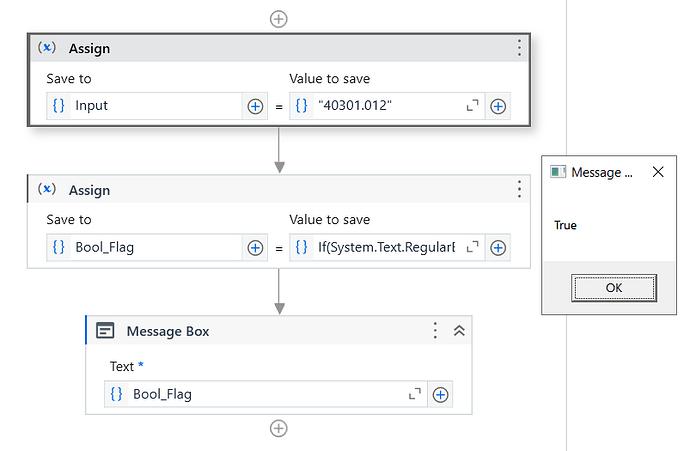Click plus button next to Bool_Flag save field

click(255, 248)
